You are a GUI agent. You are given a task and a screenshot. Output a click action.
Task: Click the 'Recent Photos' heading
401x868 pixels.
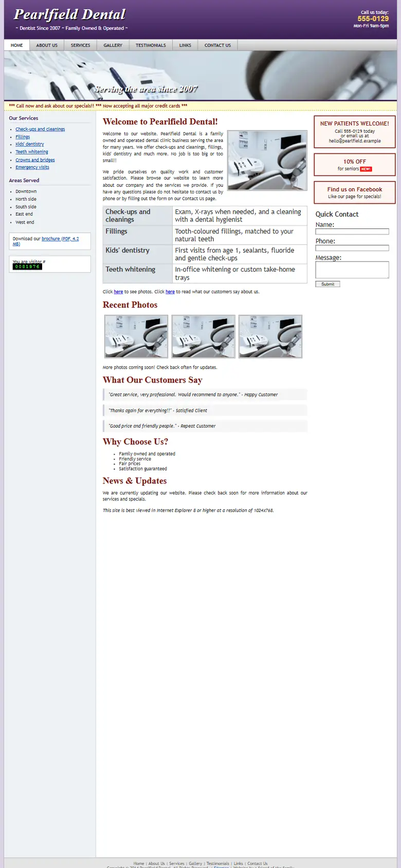pos(130,305)
